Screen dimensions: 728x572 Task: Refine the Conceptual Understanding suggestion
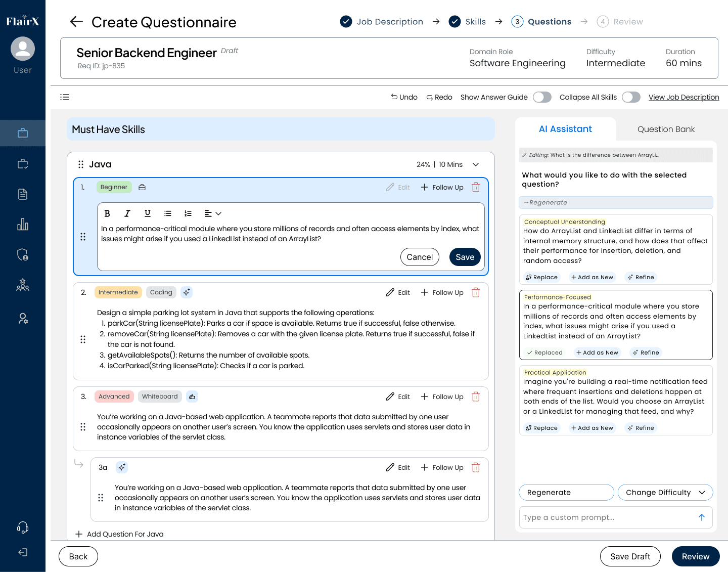[x=641, y=277]
